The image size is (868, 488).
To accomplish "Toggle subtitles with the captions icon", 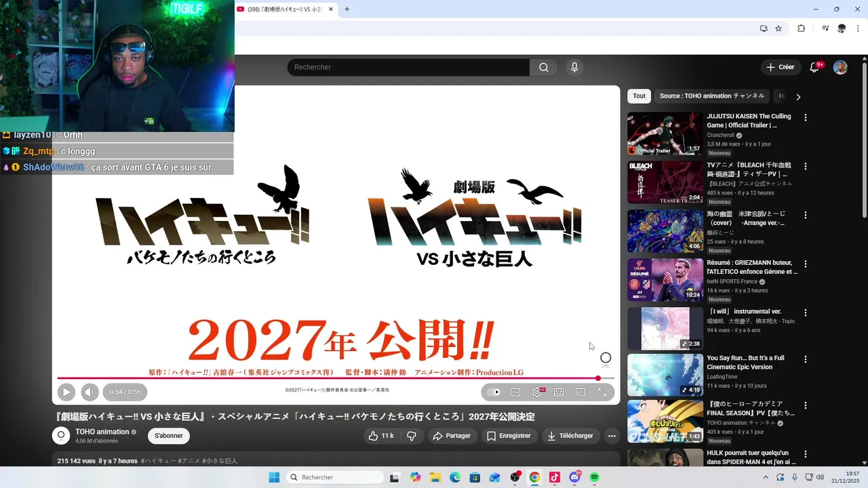I will click(515, 392).
